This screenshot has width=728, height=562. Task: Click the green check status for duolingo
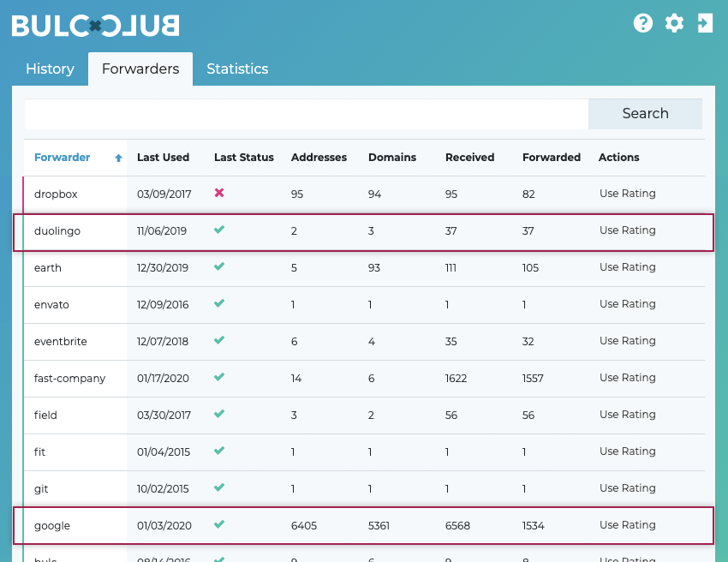coord(219,230)
